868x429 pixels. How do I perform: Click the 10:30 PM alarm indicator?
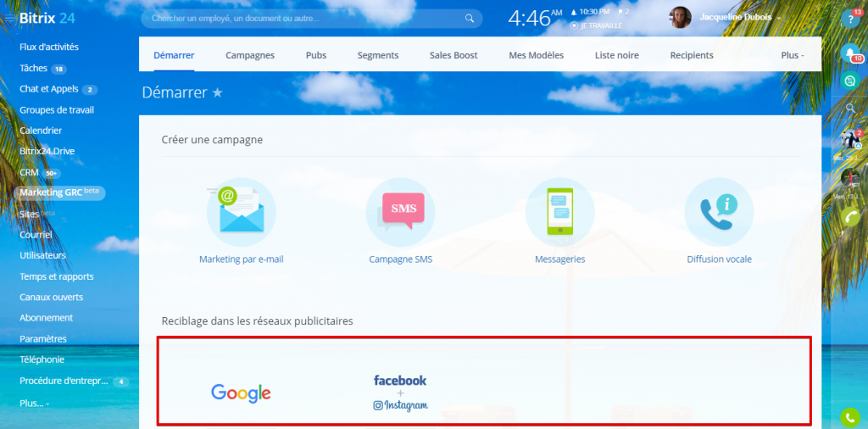pyautogui.click(x=590, y=11)
